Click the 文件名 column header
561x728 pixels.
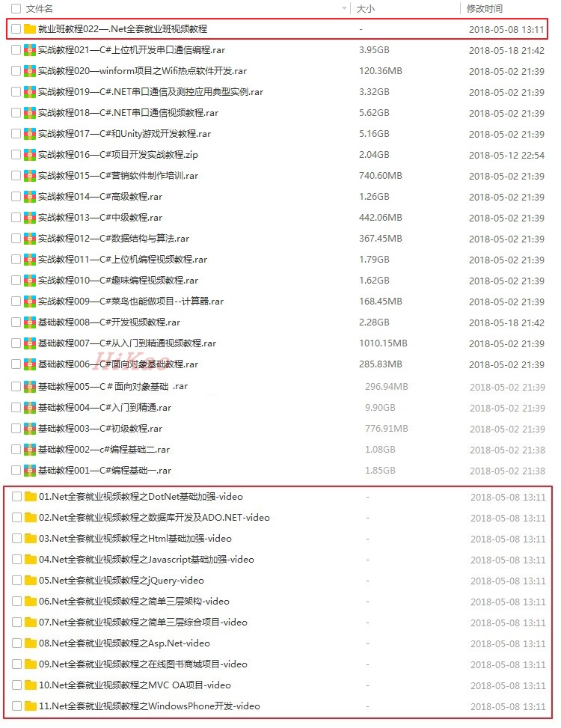(x=40, y=8)
